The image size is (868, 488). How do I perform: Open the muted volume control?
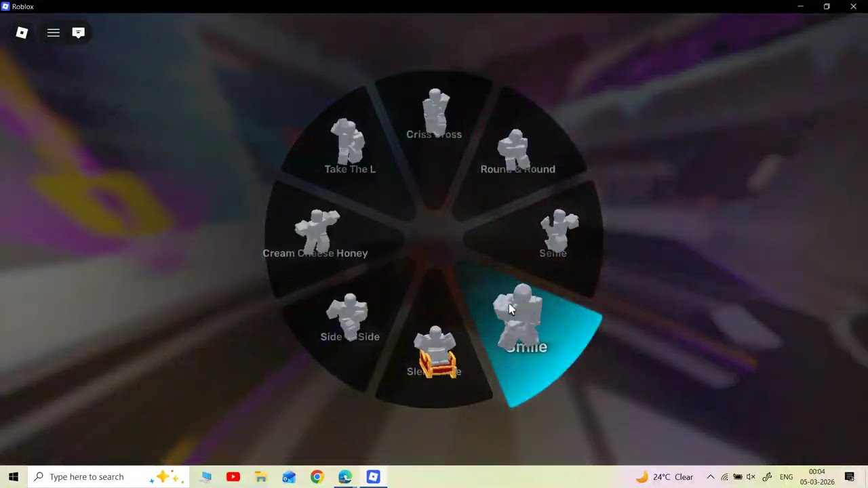[751, 476]
